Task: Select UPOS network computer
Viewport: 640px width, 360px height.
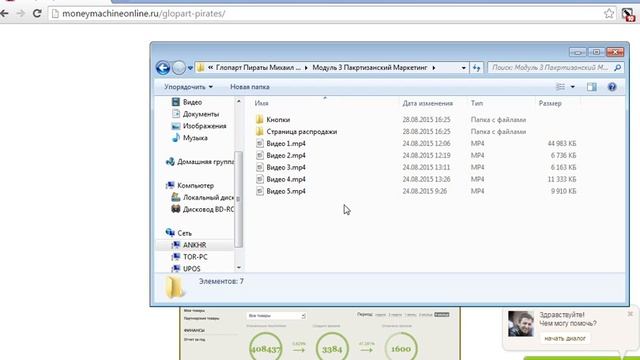Action: coord(186,269)
